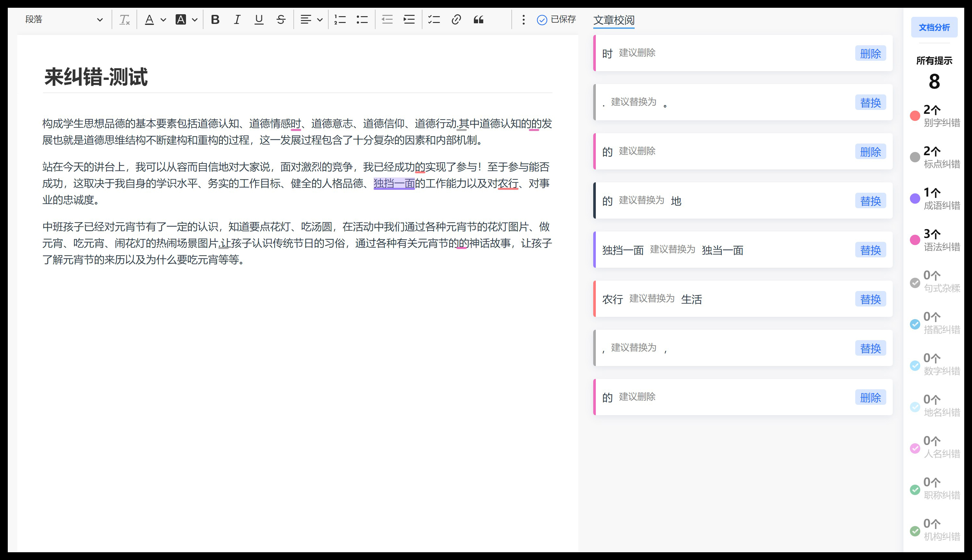This screenshot has width=972, height=560.
Task: Toggle the 机构纠错 category
Action: coord(935,530)
